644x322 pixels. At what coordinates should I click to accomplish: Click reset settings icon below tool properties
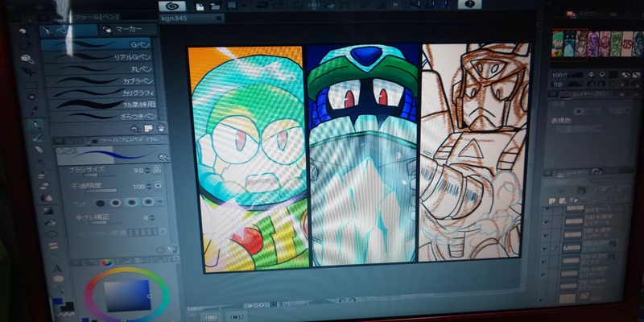point(161,250)
